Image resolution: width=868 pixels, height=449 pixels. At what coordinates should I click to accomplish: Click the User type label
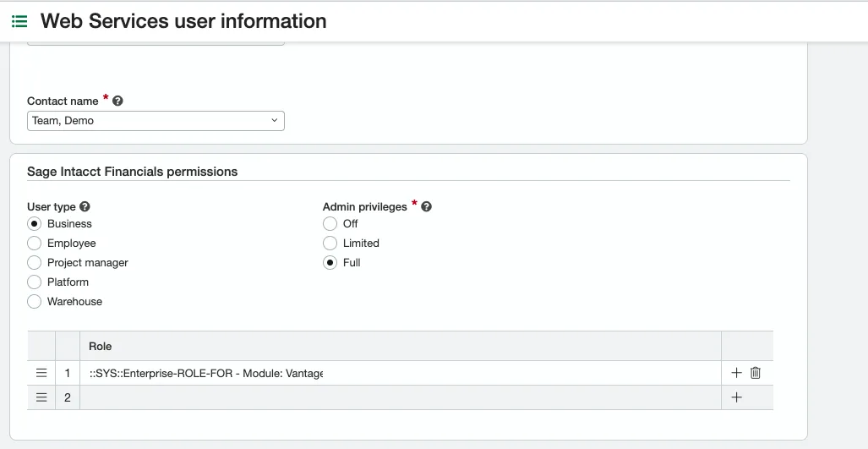(51, 207)
